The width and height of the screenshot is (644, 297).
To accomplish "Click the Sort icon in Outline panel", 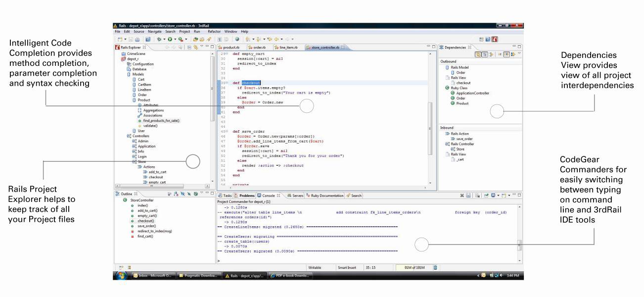I will click(176, 195).
